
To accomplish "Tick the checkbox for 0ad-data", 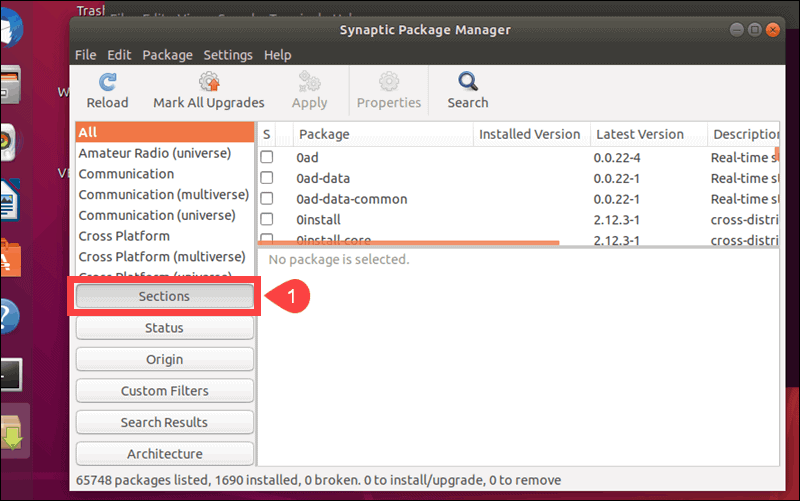I will [x=267, y=178].
